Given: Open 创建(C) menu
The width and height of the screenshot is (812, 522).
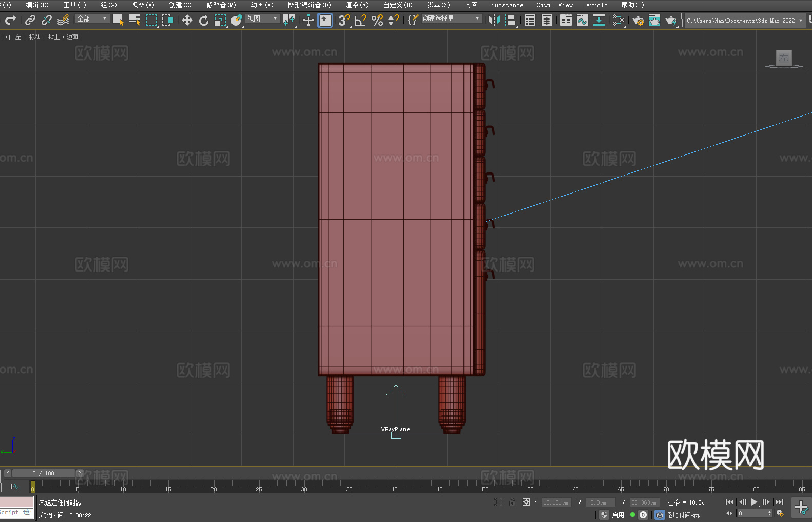Looking at the screenshot, I should point(180,5).
